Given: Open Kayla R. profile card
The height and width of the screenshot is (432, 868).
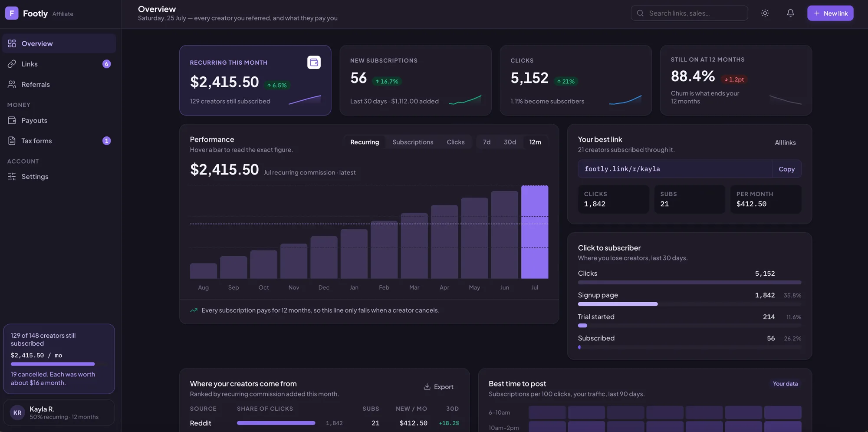Looking at the screenshot, I should click(x=59, y=412).
